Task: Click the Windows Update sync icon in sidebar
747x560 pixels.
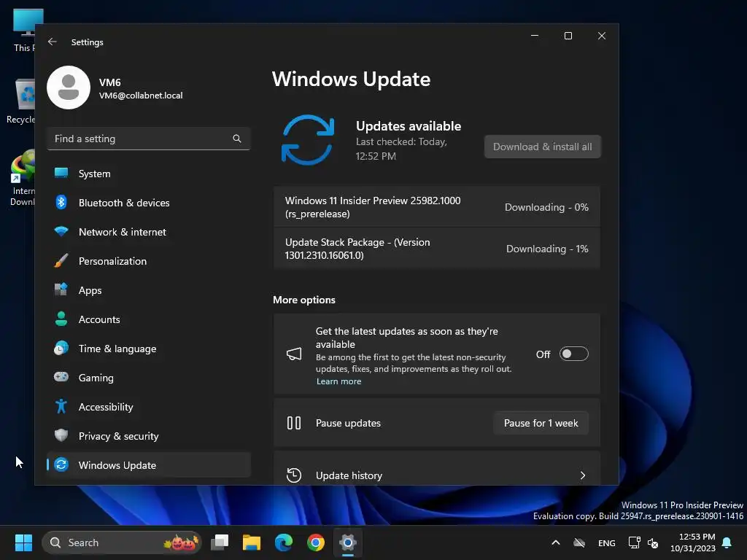Action: [61, 464]
